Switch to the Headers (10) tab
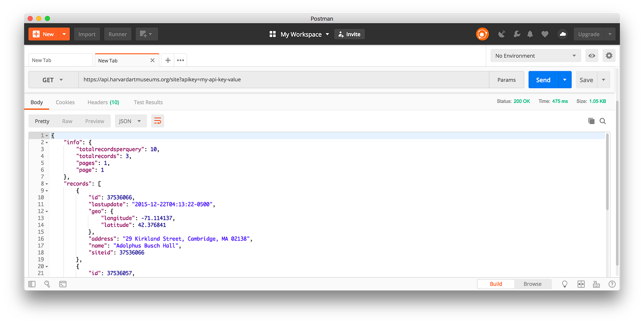The image size is (644, 325). (x=103, y=102)
